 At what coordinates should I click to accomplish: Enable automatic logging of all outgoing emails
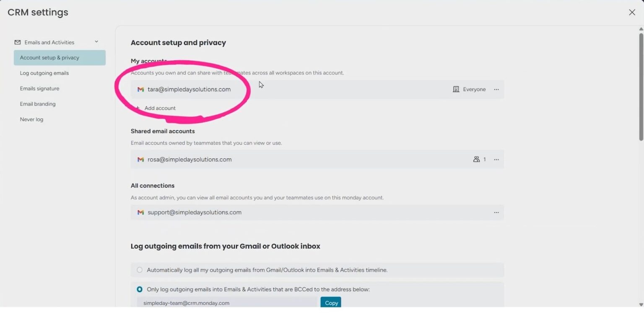[139, 270]
